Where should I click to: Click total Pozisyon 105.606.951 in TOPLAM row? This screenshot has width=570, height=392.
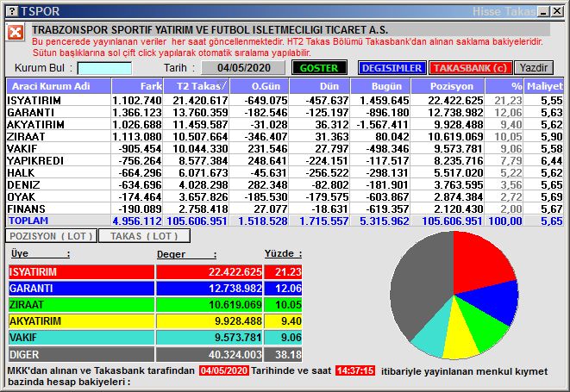pyautogui.click(x=452, y=221)
